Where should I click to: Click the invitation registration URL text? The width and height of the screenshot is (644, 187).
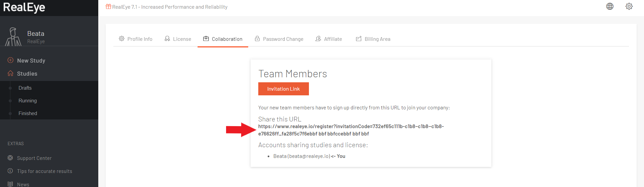pyautogui.click(x=351, y=130)
